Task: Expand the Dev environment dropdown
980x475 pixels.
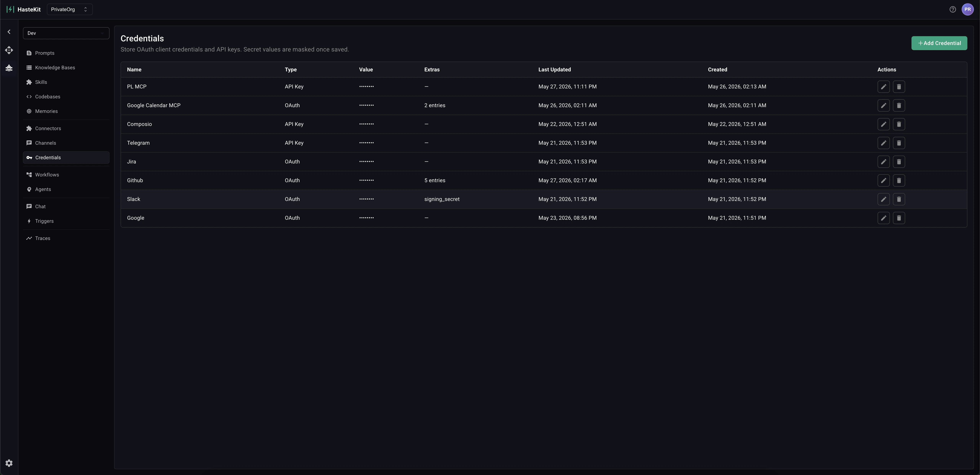Action: point(66,33)
